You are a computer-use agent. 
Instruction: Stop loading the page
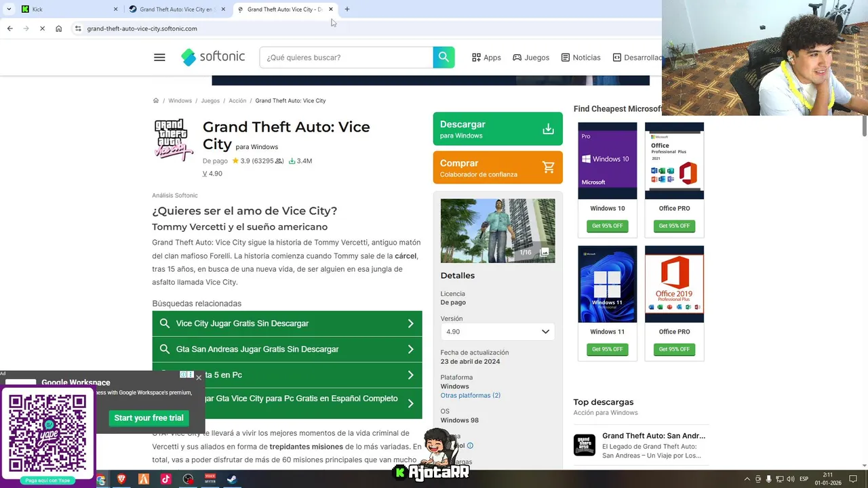click(42, 28)
